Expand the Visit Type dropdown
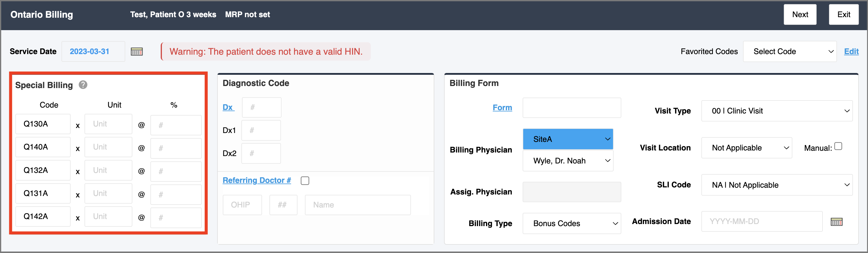The image size is (868, 253). point(777,111)
